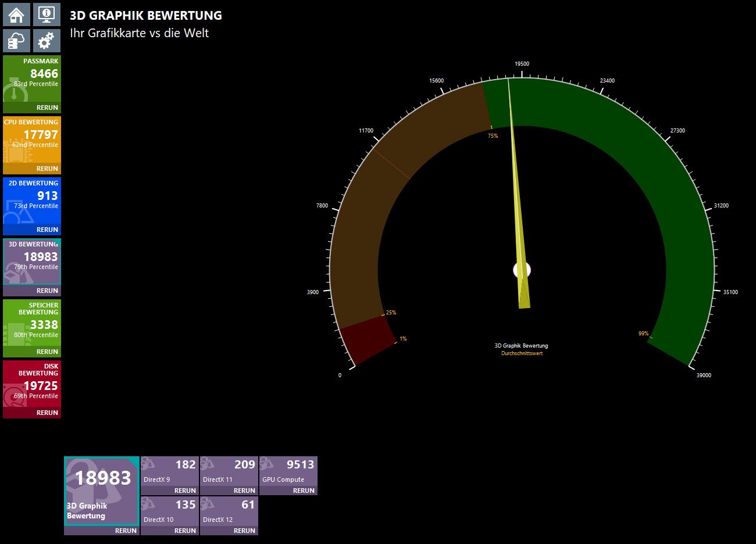Rerun the 2D Bewertung test
Image resolution: width=756 pixels, height=544 pixels.
coord(47,230)
